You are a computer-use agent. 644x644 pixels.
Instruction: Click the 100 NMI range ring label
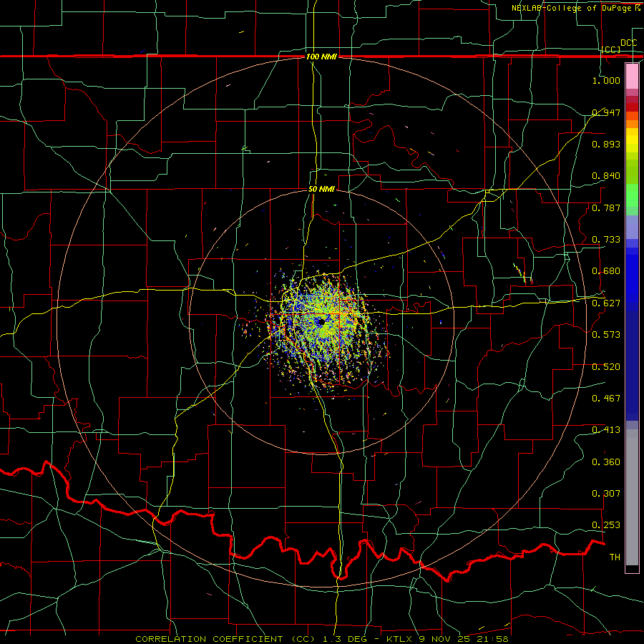(321, 57)
